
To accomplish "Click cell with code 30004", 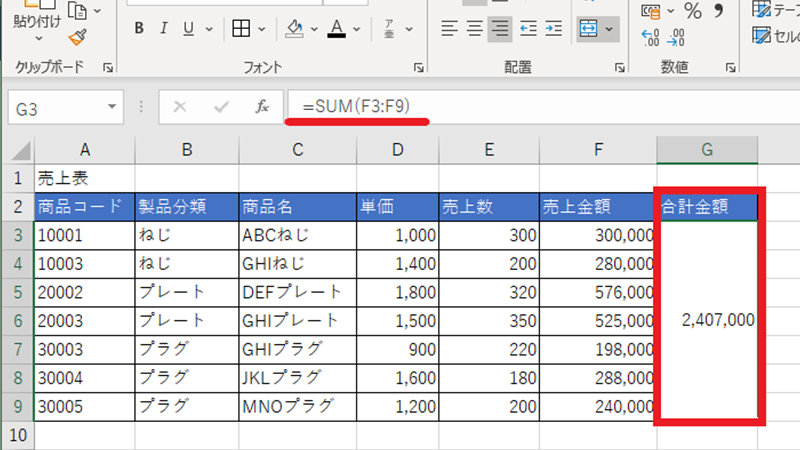I will [85, 378].
